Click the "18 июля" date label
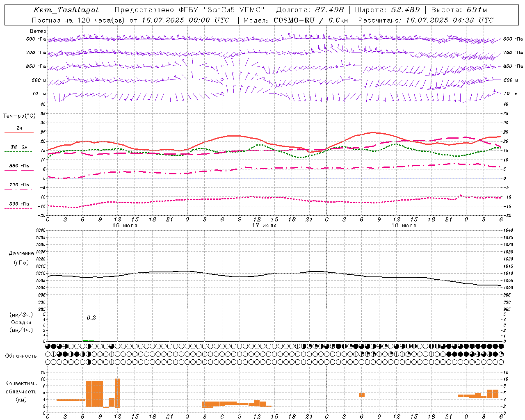Screen dimensions: 525x420 pos(404,226)
